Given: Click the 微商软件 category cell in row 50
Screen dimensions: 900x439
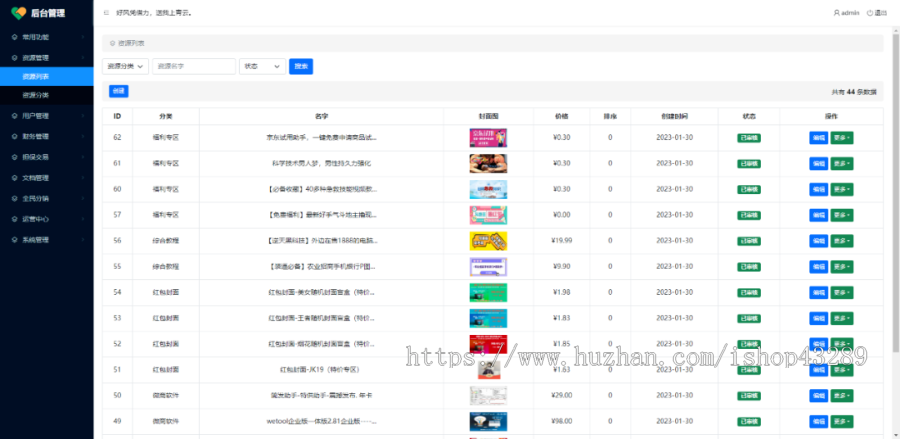Looking at the screenshot, I should tap(166, 395).
